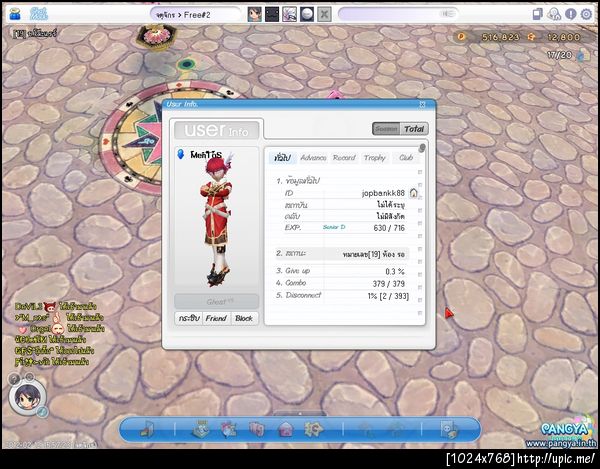
Task: Click the orange Pang coin icon
Action: click(x=462, y=37)
